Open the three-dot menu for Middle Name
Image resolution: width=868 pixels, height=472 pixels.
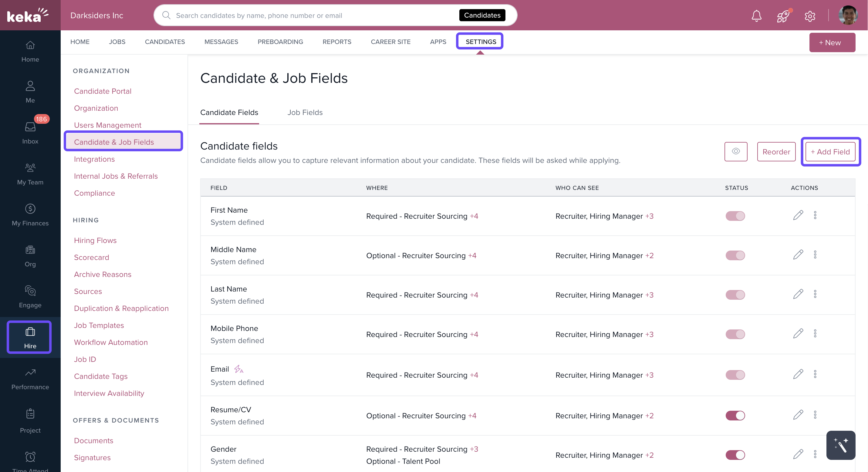815,255
